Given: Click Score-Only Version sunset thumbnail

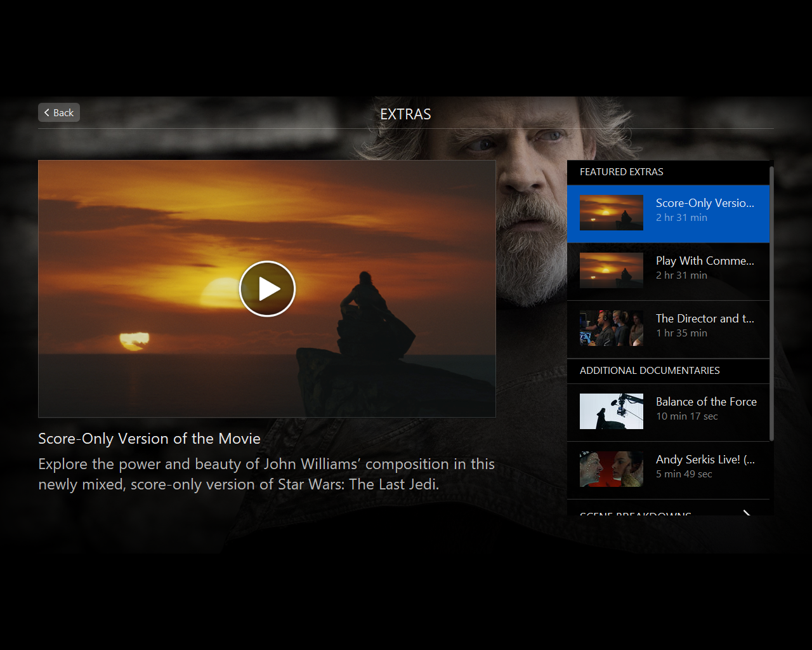Looking at the screenshot, I should tap(612, 213).
